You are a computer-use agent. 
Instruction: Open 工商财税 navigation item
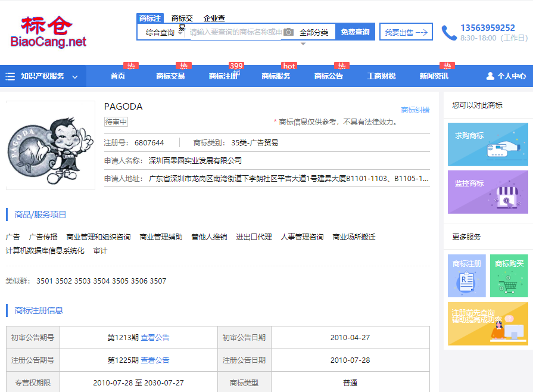(x=381, y=76)
